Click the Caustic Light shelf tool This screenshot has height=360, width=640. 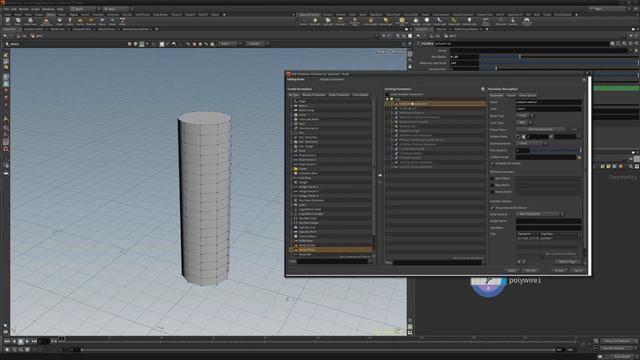click(440, 20)
